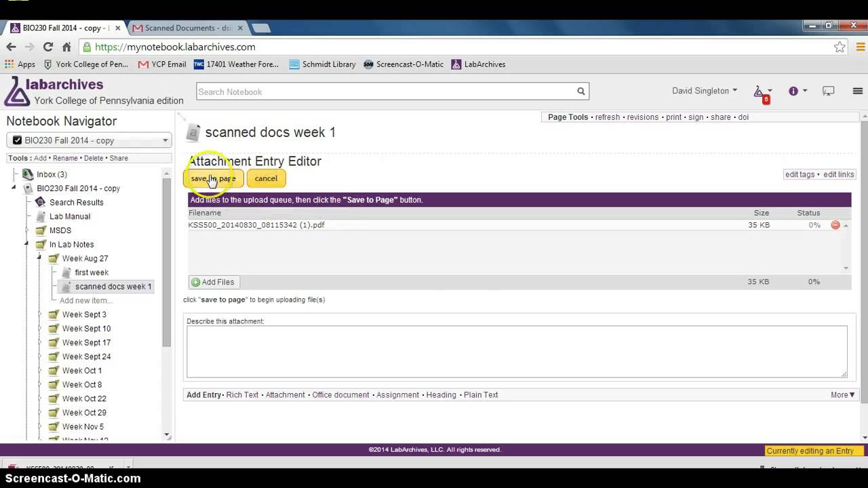Close the BIO230 Fall 2014 browser tab
The height and width of the screenshot is (488, 868).
(118, 28)
